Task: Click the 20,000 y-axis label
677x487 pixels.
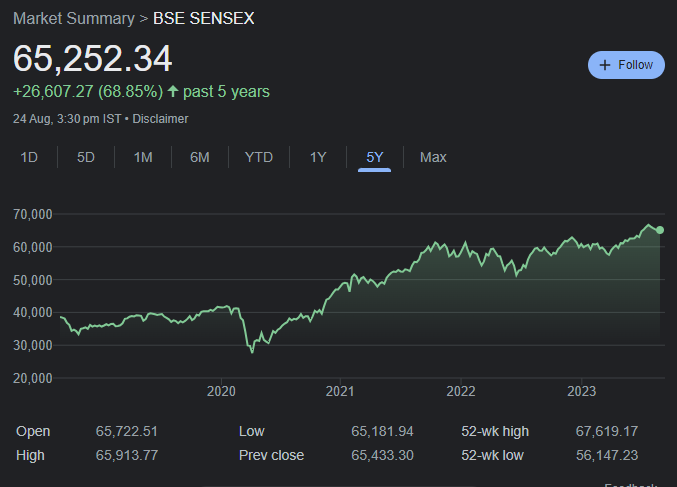Action: tap(33, 378)
